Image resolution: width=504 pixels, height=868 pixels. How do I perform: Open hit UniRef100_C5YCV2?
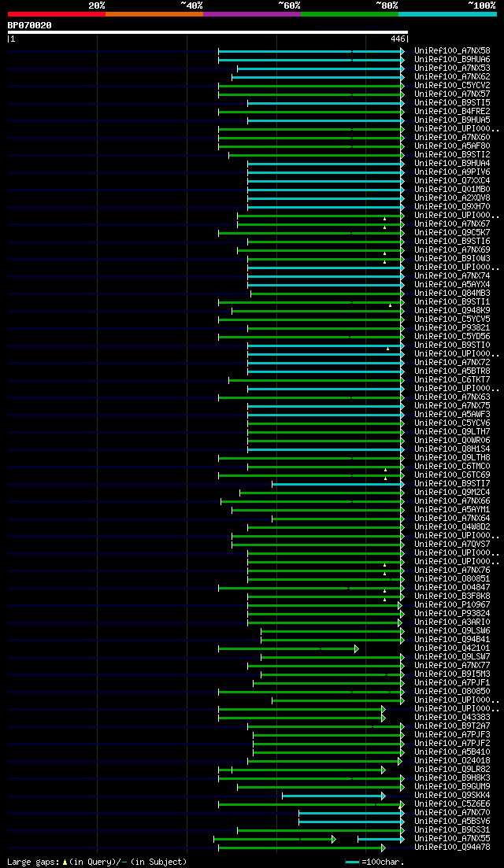tap(452, 85)
